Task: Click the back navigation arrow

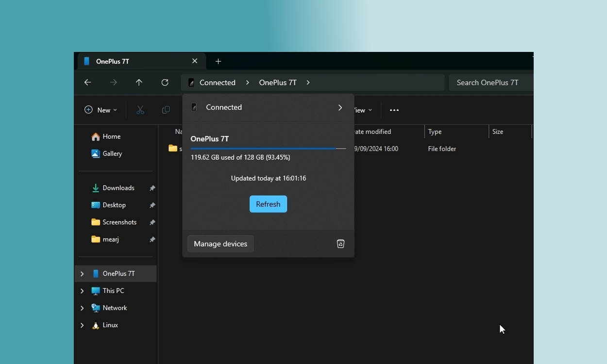Action: (x=88, y=83)
